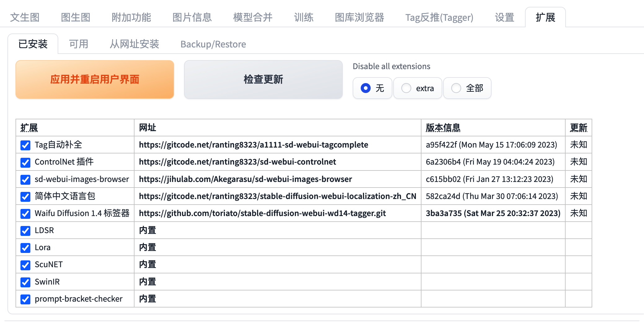Select the 已安装 sub-tab
This screenshot has height=323, width=644.
coord(33,44)
